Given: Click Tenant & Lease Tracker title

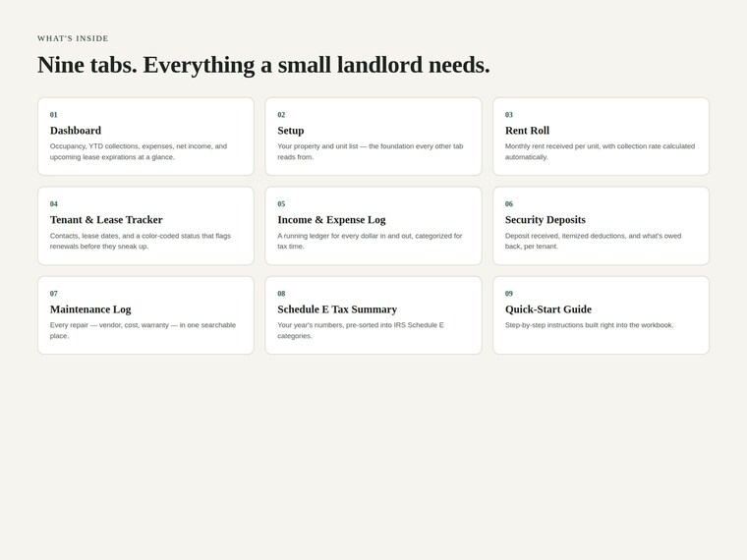Looking at the screenshot, I should (x=106, y=219).
